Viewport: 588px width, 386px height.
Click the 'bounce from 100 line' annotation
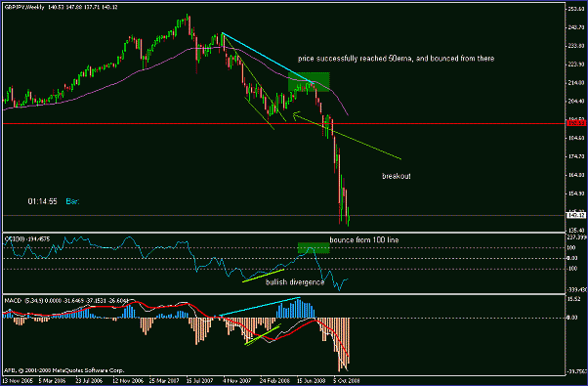coord(364,239)
